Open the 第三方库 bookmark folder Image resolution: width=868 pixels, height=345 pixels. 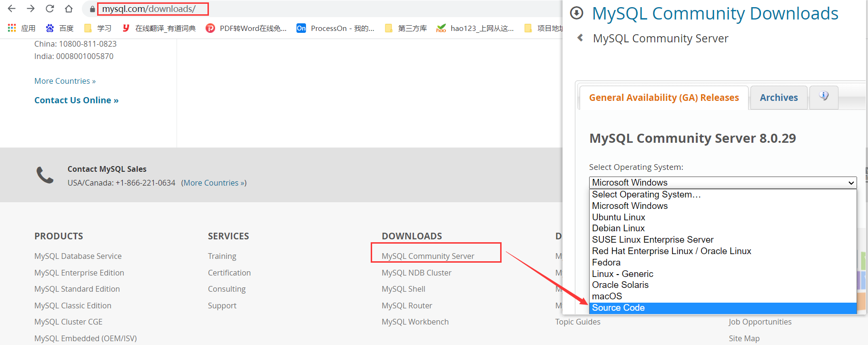pyautogui.click(x=406, y=28)
